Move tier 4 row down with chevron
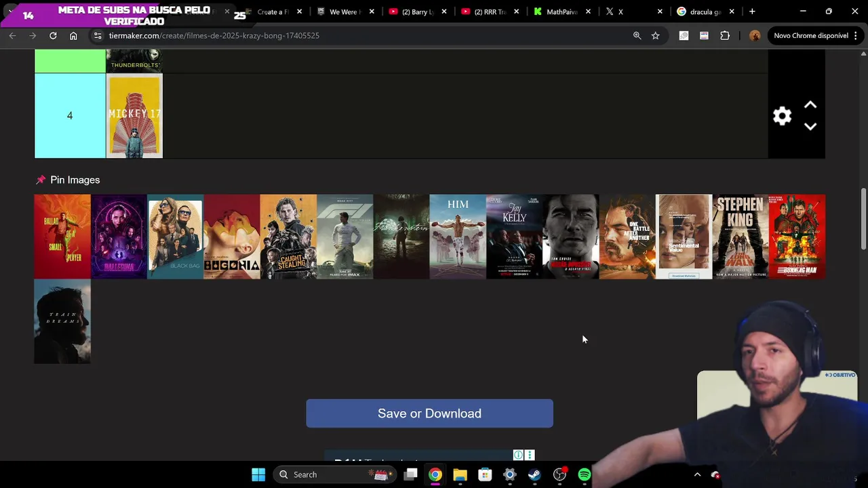The image size is (868, 488). (810, 127)
